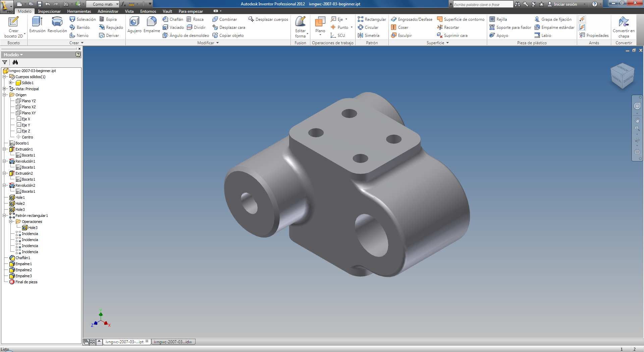Select the Plano work plane tool
Screen dimensions: 644x352
pos(320,26)
